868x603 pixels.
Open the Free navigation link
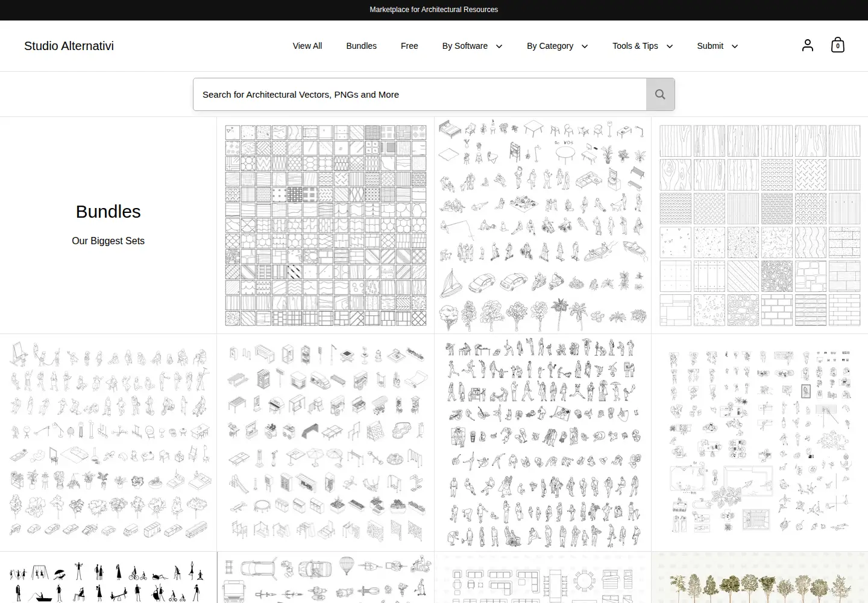409,46
